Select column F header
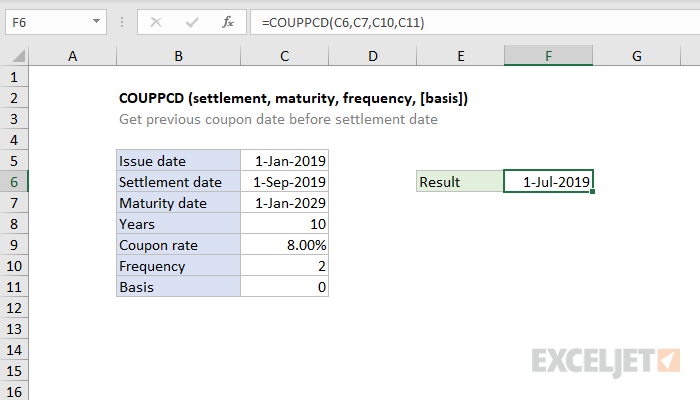This screenshot has height=400, width=700. tap(548, 56)
